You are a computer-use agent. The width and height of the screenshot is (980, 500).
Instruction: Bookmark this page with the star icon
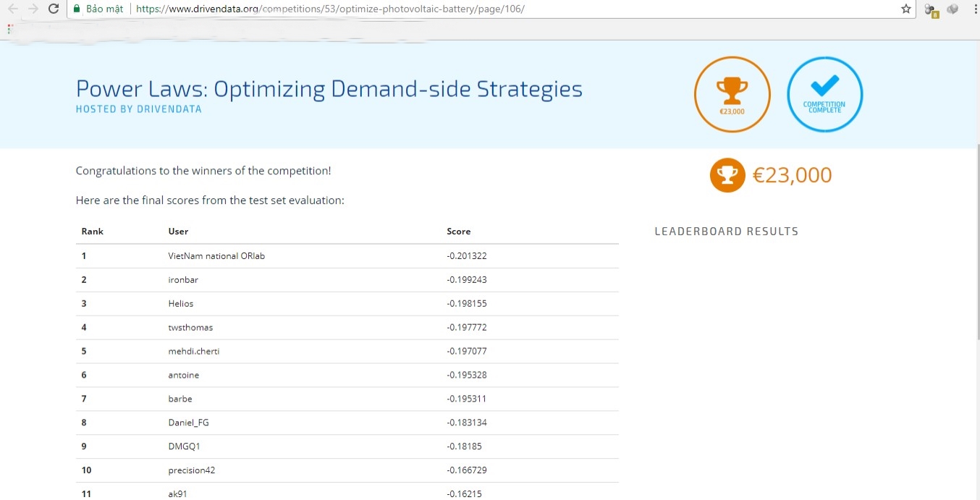(905, 9)
